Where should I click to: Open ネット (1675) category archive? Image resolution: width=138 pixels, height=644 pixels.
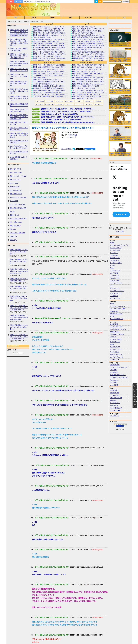[14, 183]
